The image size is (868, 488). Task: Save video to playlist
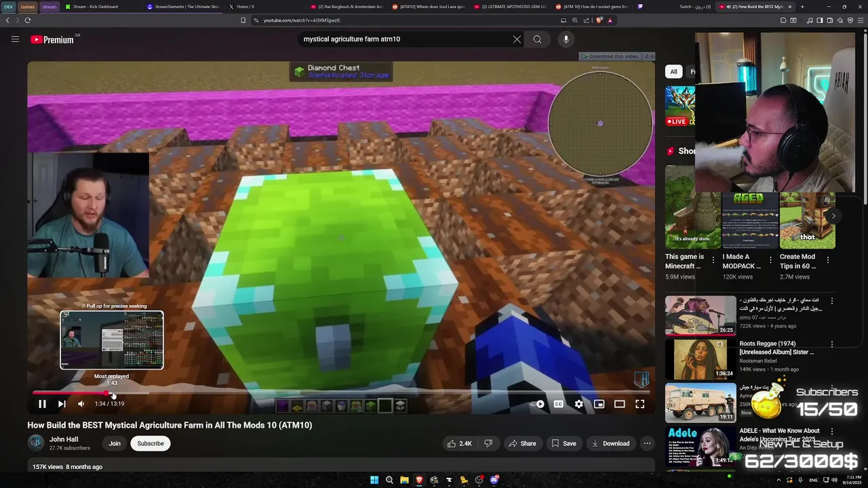click(x=564, y=443)
